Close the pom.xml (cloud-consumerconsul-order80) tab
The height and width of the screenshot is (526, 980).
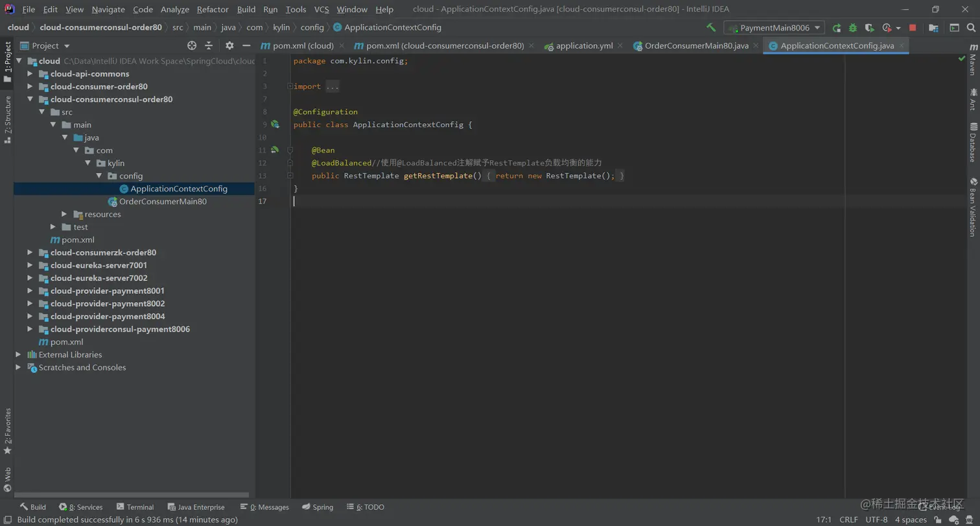tap(531, 45)
